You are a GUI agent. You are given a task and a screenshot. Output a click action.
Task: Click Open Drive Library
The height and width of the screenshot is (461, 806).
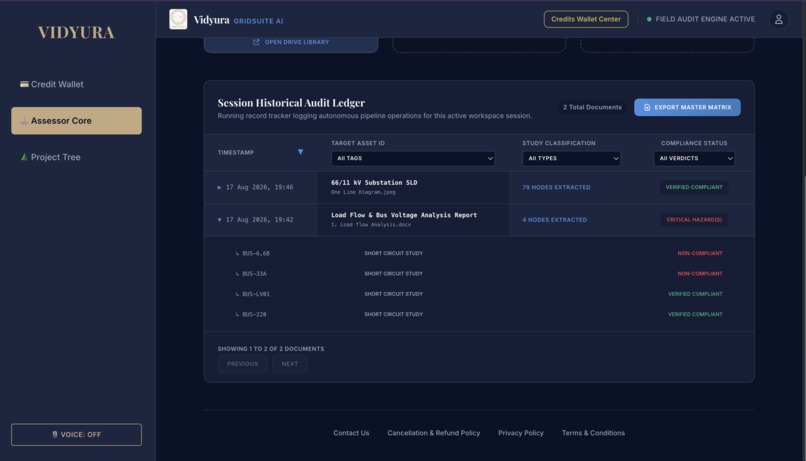(x=291, y=42)
